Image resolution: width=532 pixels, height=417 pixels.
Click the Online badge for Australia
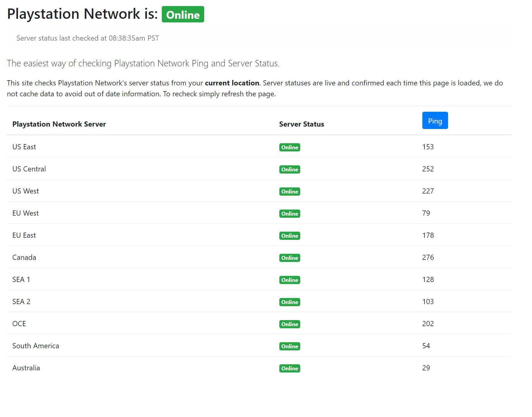[x=290, y=368]
